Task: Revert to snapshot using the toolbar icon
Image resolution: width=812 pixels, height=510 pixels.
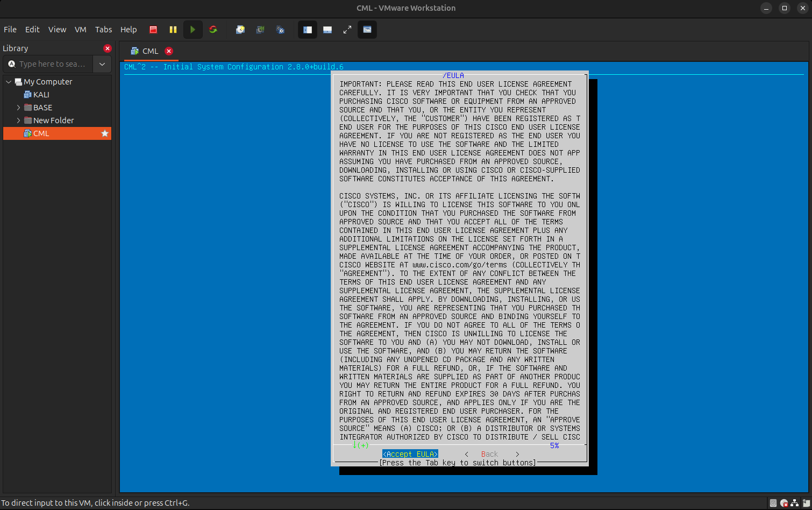Action: (x=260, y=30)
